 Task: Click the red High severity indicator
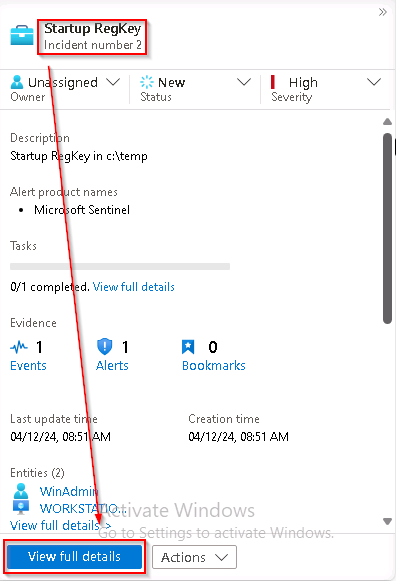273,82
